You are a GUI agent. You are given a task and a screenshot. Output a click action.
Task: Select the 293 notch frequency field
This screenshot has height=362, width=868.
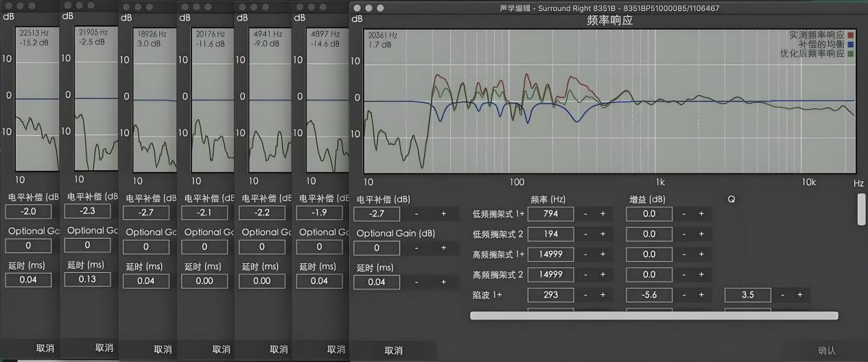pos(550,295)
